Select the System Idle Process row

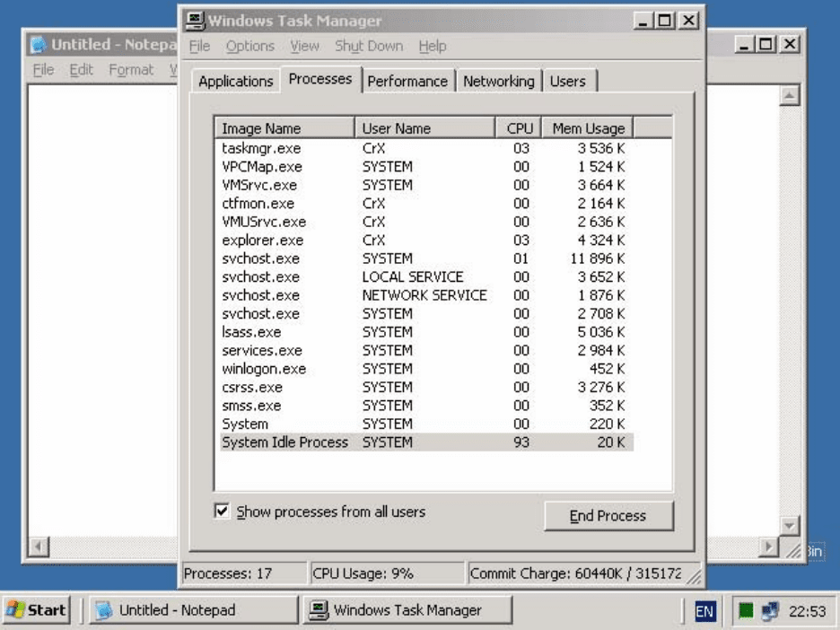[426, 442]
